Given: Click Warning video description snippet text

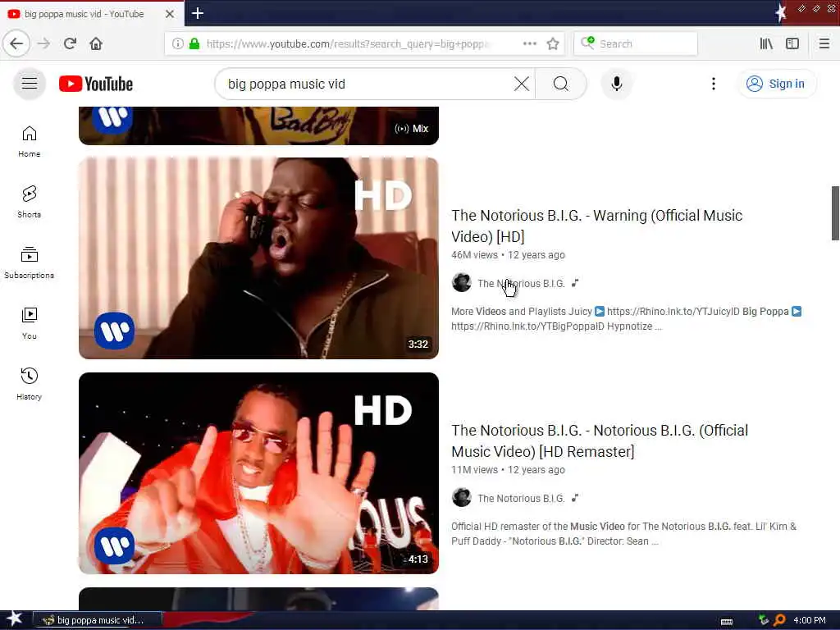Looking at the screenshot, I should (626, 319).
